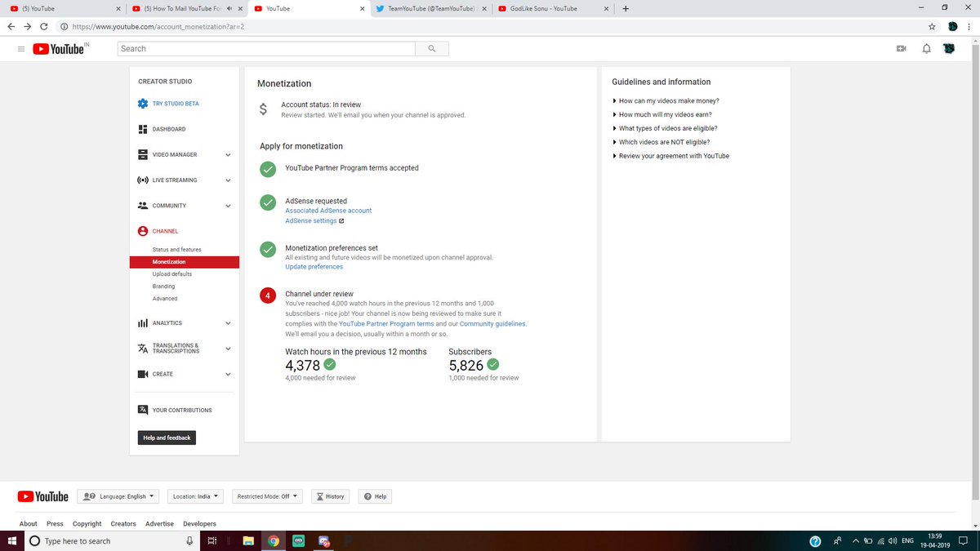
Task: Open the YouTube Partner Program terms link
Action: (x=386, y=324)
